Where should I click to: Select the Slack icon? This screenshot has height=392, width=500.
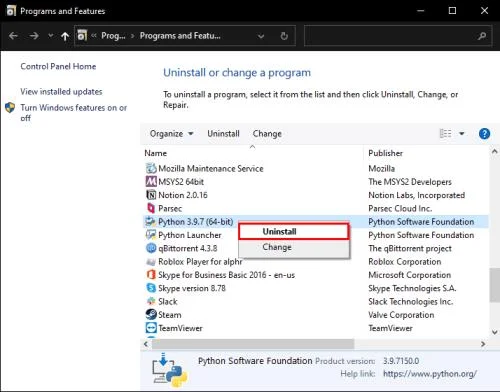[151, 301]
